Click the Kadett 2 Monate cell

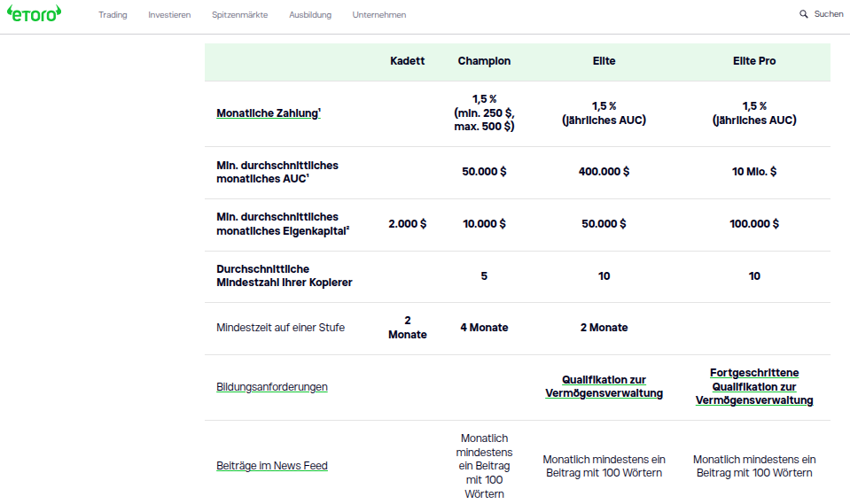(407, 328)
